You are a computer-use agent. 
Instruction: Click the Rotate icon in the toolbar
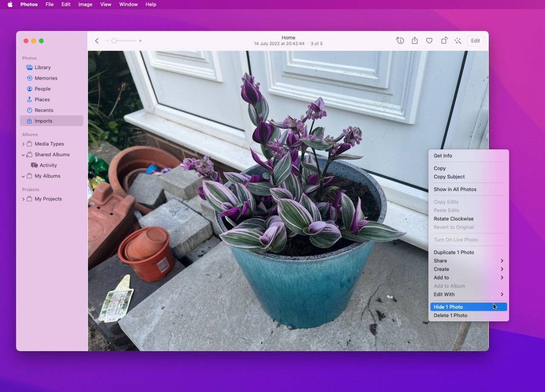click(444, 40)
